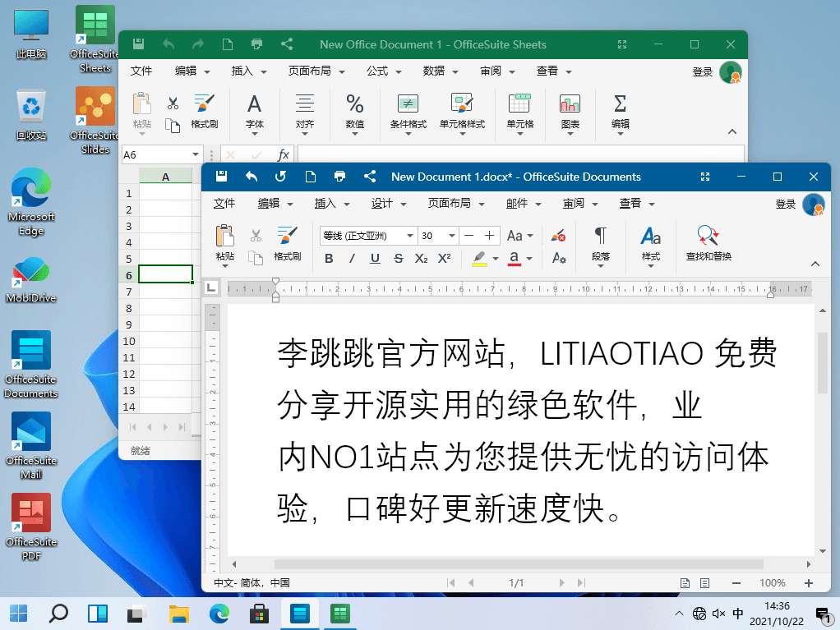Click the Save icon in Documents window

click(x=221, y=177)
